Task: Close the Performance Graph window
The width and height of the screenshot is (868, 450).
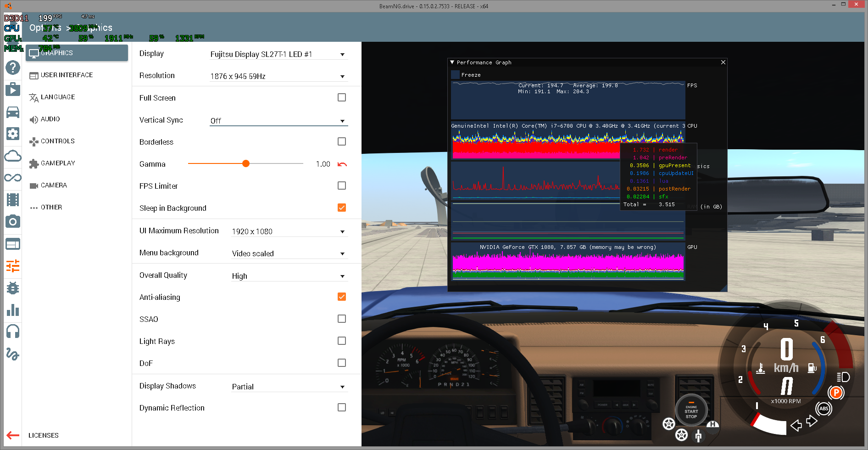Action: [723, 62]
